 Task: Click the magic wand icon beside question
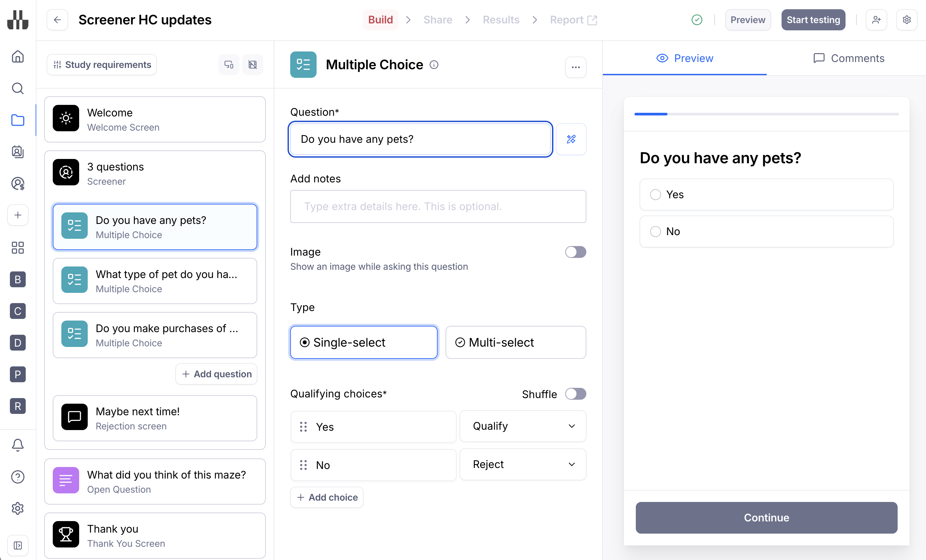tap(571, 139)
